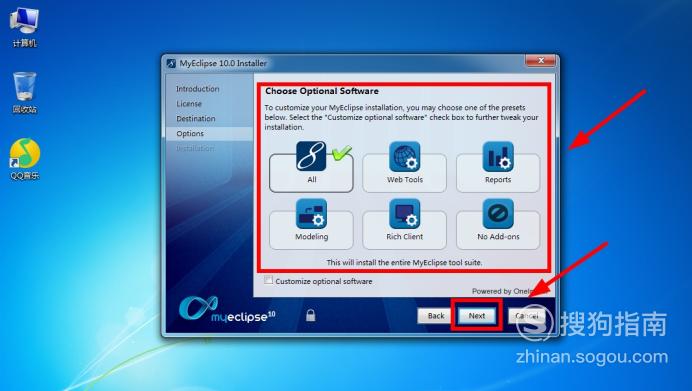Image resolution: width=692 pixels, height=391 pixels.
Task: Select the Modeling preset icon
Action: 311,214
